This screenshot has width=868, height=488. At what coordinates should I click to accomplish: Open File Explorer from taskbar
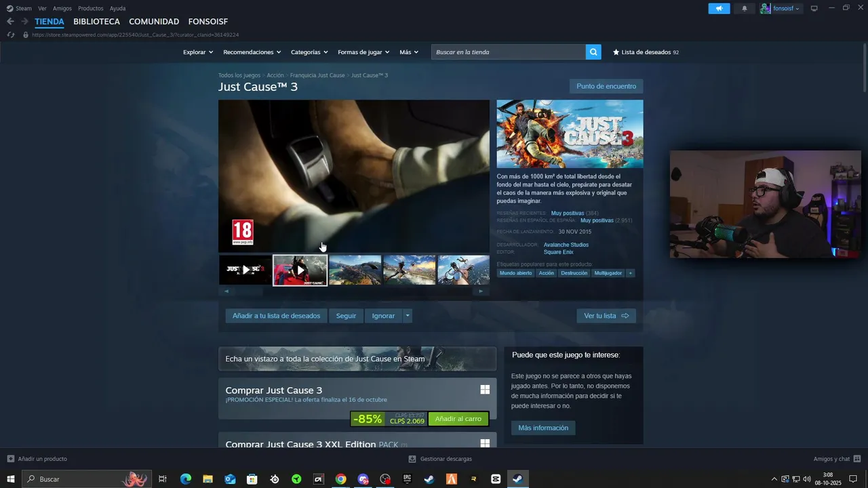pos(208,479)
